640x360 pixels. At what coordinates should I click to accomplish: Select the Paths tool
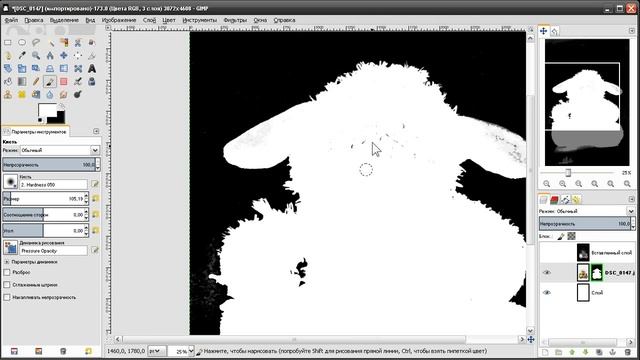(x=8, y=56)
